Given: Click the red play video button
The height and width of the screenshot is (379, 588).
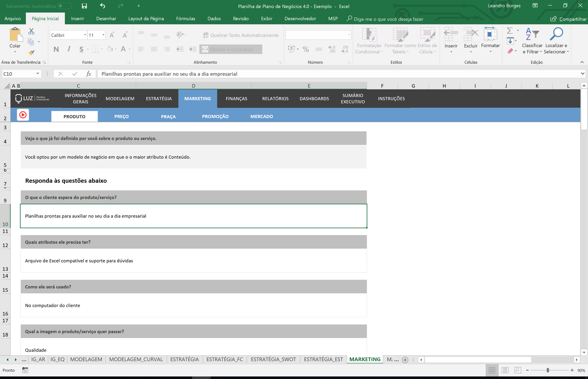Looking at the screenshot, I should tap(23, 115).
